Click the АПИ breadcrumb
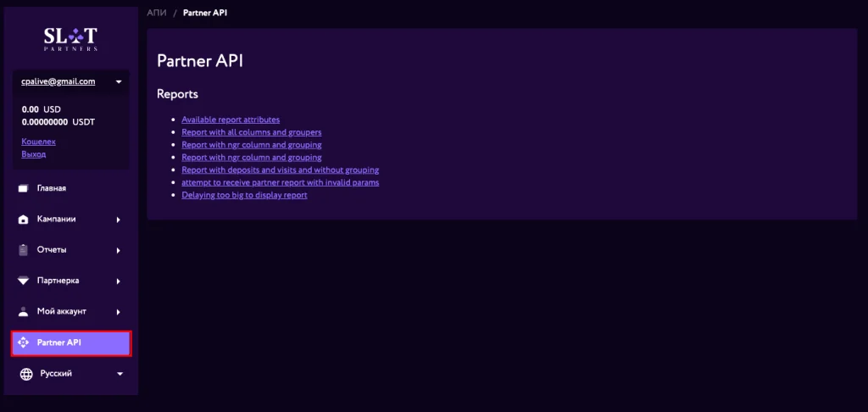868x412 pixels. [157, 13]
